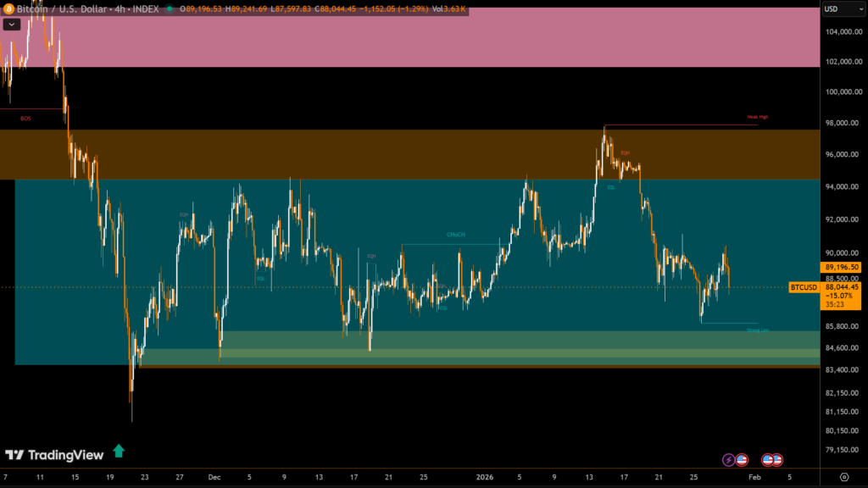Click the TradingView logo

tap(54, 455)
